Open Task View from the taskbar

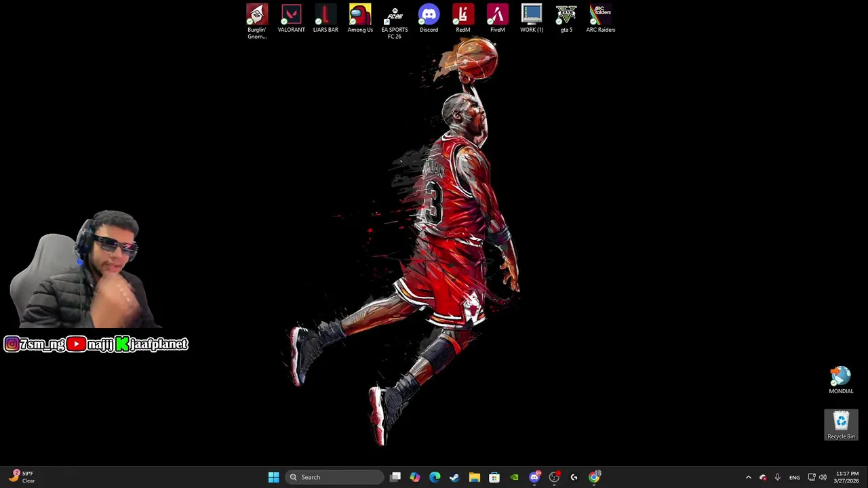point(396,477)
